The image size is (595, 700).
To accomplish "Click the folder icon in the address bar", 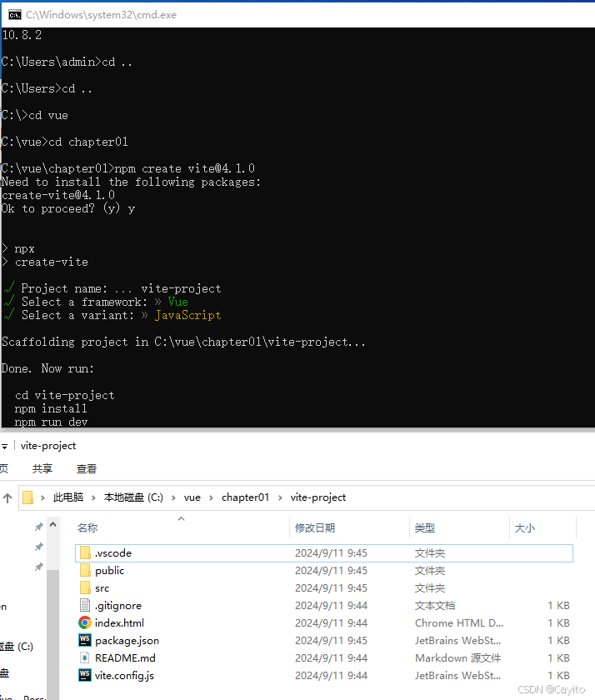I will (28, 497).
